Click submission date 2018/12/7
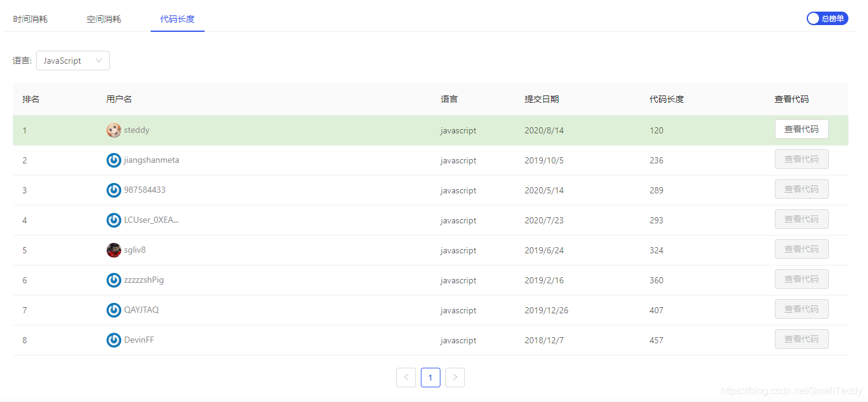 coord(544,341)
